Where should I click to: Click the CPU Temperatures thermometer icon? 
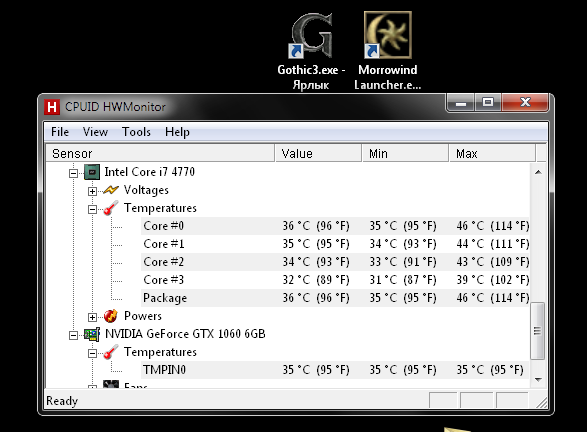click(111, 208)
